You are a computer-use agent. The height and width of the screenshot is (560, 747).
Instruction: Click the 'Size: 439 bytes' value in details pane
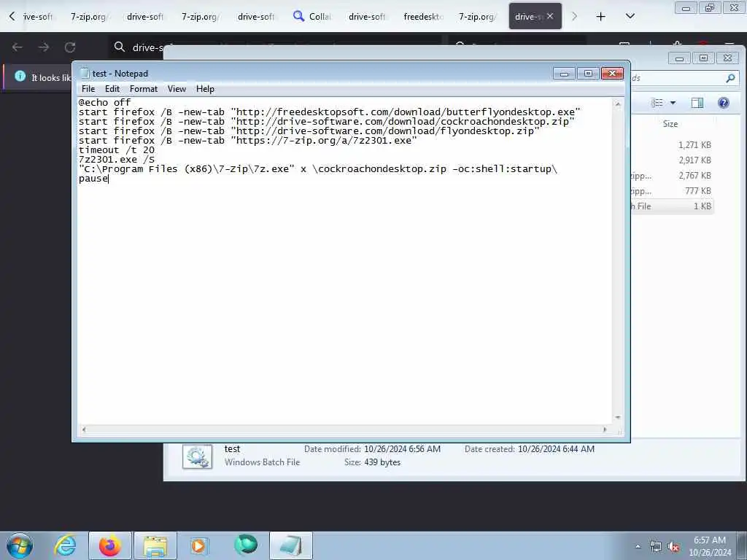[x=382, y=462]
